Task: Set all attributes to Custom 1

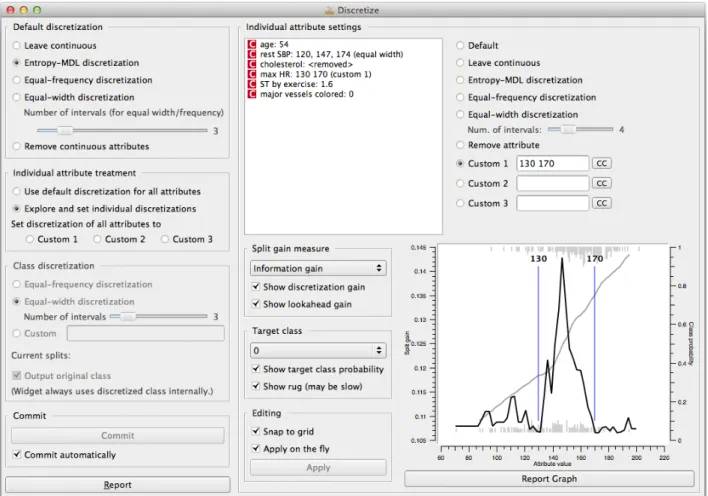Action: [30, 239]
